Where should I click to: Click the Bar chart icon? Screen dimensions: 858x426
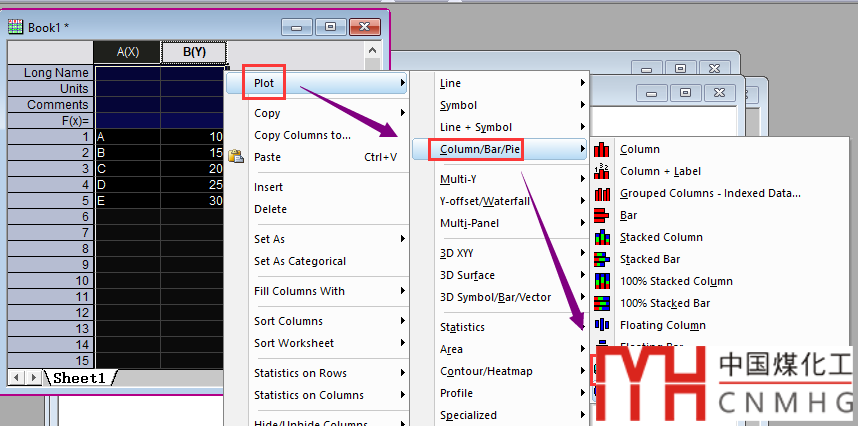602,215
